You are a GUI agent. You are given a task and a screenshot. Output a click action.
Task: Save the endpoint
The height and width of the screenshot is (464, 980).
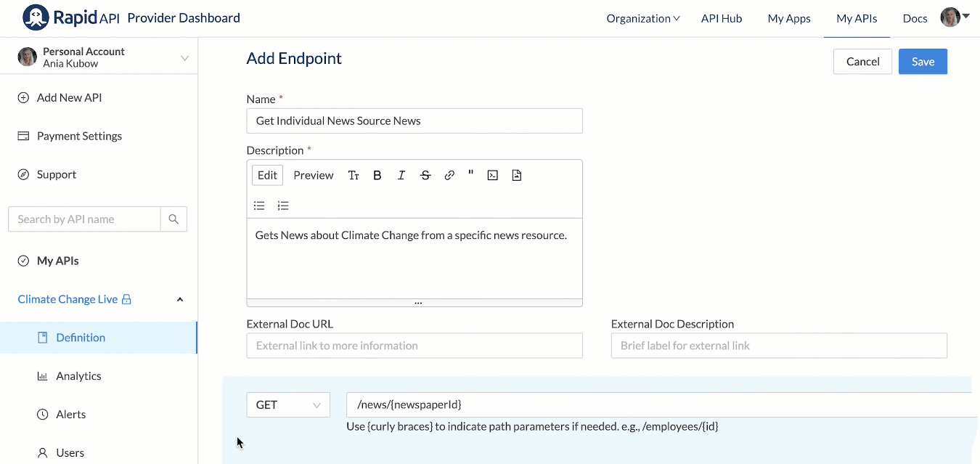(923, 62)
